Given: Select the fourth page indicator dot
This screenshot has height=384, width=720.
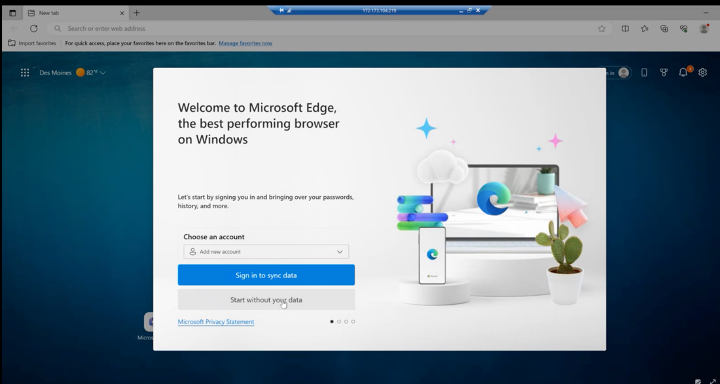Looking at the screenshot, I should pyautogui.click(x=353, y=322).
